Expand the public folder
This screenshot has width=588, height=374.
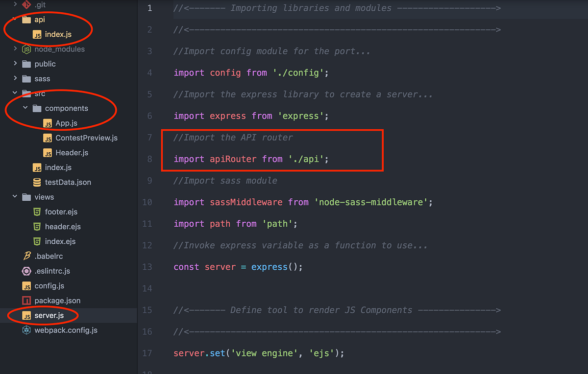[15, 64]
